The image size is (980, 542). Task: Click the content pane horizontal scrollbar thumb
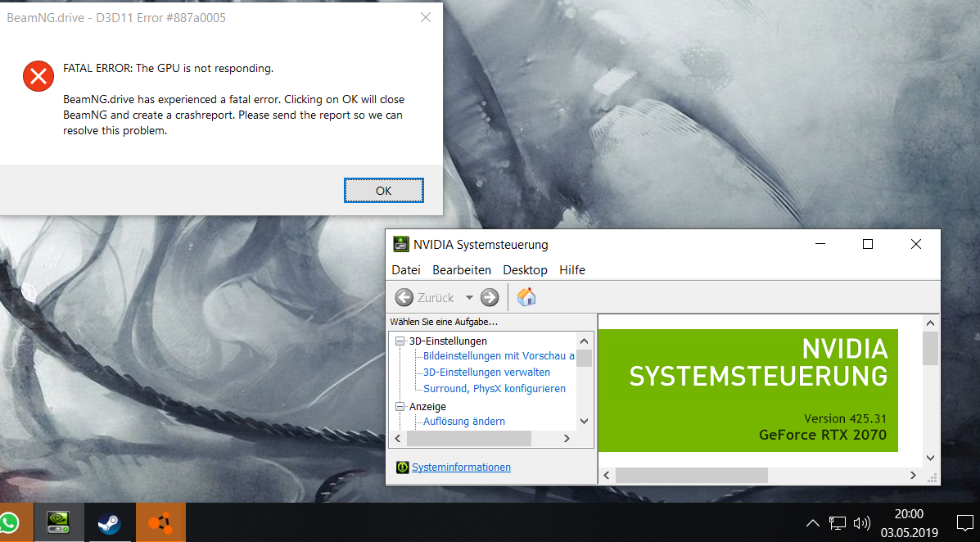(691, 476)
